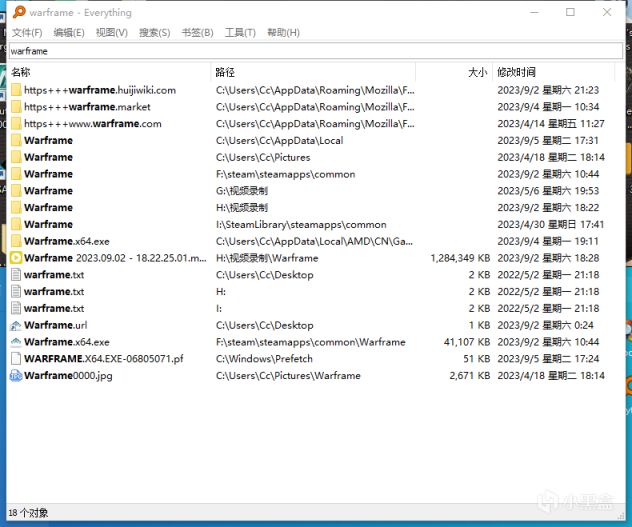Select image icon of Warframe0000.jpg
Screen dimensions: 632x527
point(16,375)
